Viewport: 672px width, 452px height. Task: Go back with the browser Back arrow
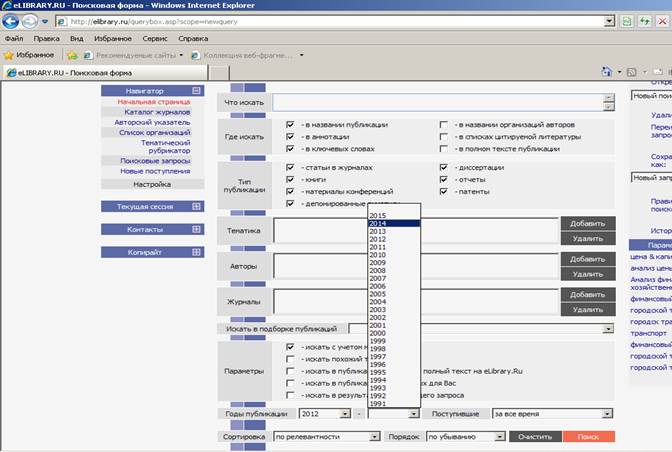(11, 21)
